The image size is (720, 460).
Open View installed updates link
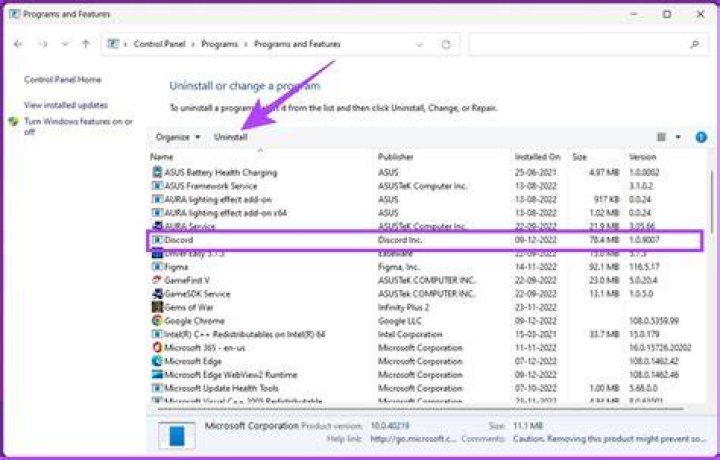click(66, 105)
